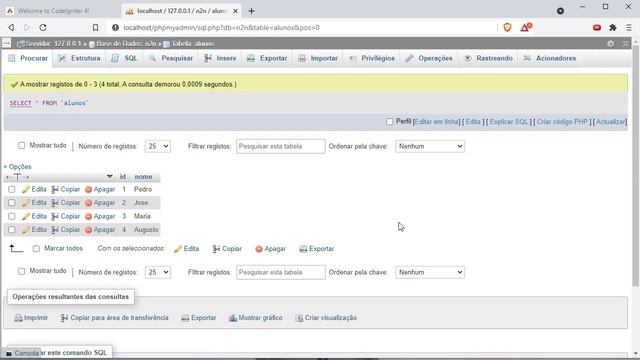
Task: Click Criar visualização icon
Action: coord(299,318)
